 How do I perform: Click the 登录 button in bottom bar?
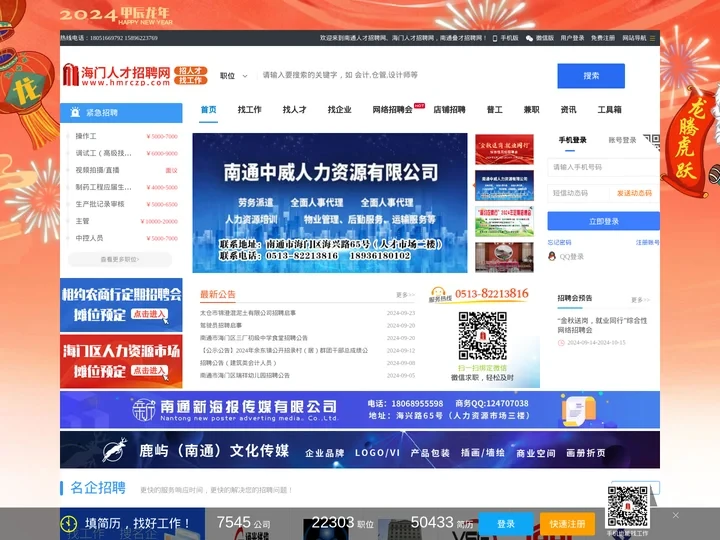[x=506, y=524]
